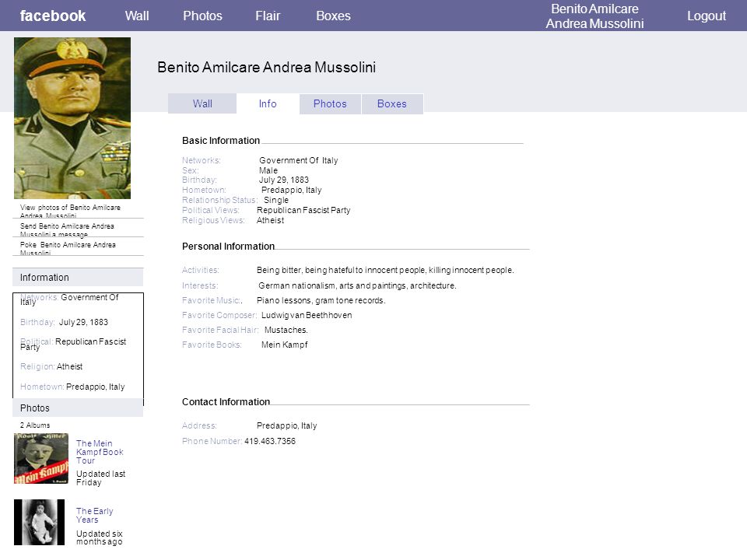Open The Early Years album thumbnail
The width and height of the screenshot is (747, 560).
[39, 523]
